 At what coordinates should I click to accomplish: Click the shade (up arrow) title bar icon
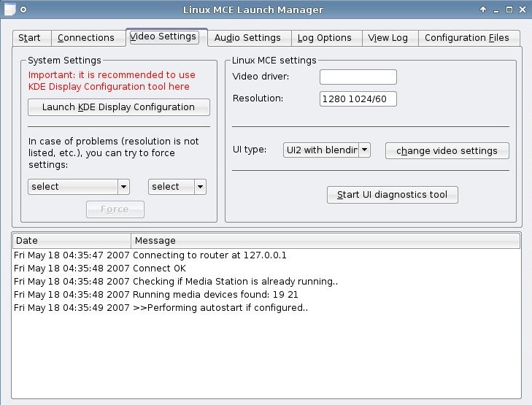click(483, 9)
